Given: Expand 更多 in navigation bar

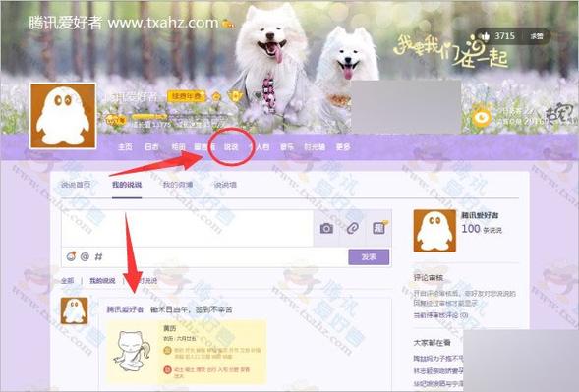Looking at the screenshot, I should click(x=343, y=147).
